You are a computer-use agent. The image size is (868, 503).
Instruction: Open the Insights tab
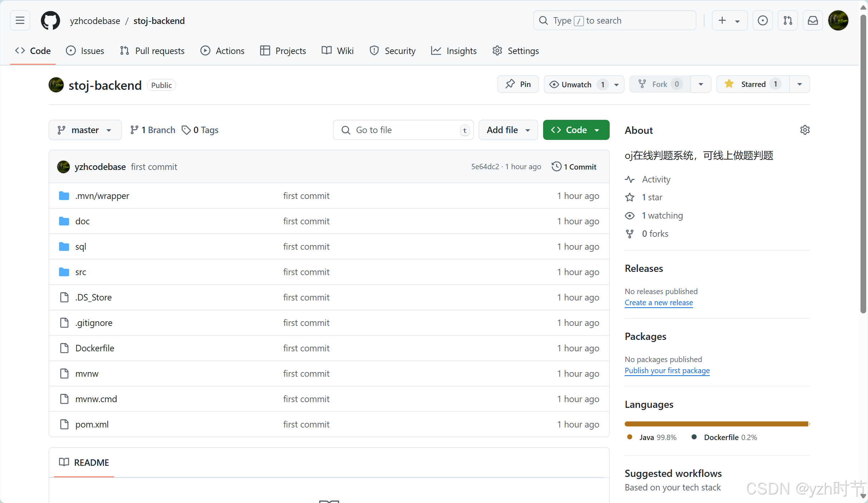[x=454, y=51]
